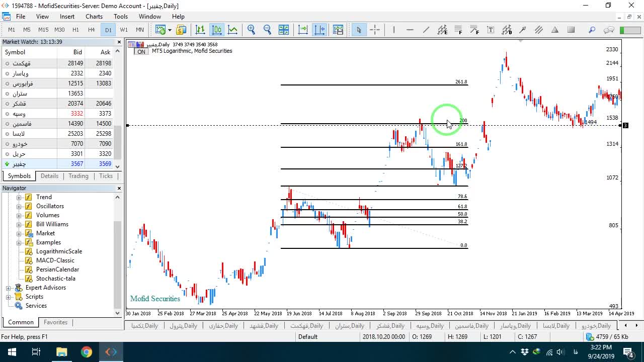
Task: Toggle chart auto scroll button
Action: click(303, 30)
